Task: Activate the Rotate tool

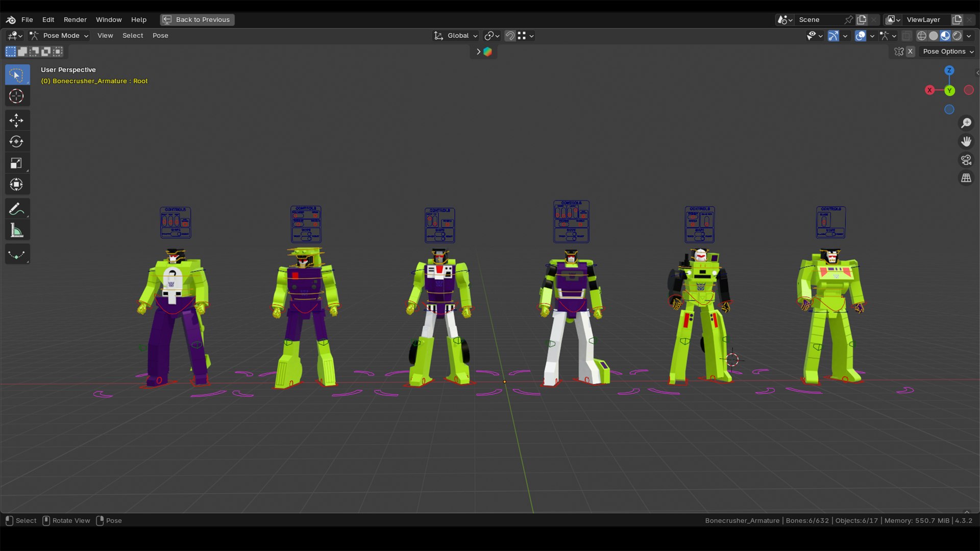Action: click(x=17, y=141)
